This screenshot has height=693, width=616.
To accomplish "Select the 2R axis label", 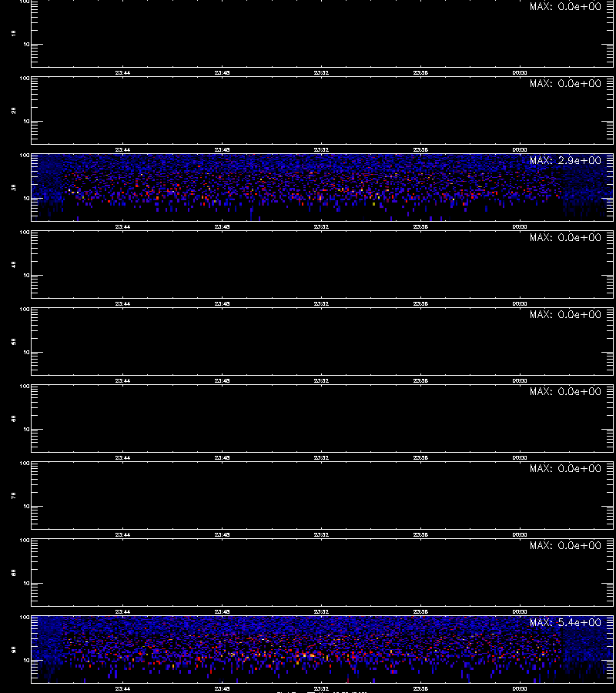I will pos(14,110).
